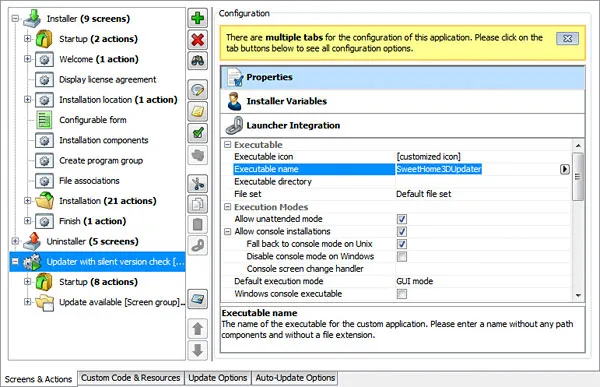Image resolution: width=600 pixels, height=387 pixels.
Task: Toggle Allow console installations checkbox
Action: (402, 232)
